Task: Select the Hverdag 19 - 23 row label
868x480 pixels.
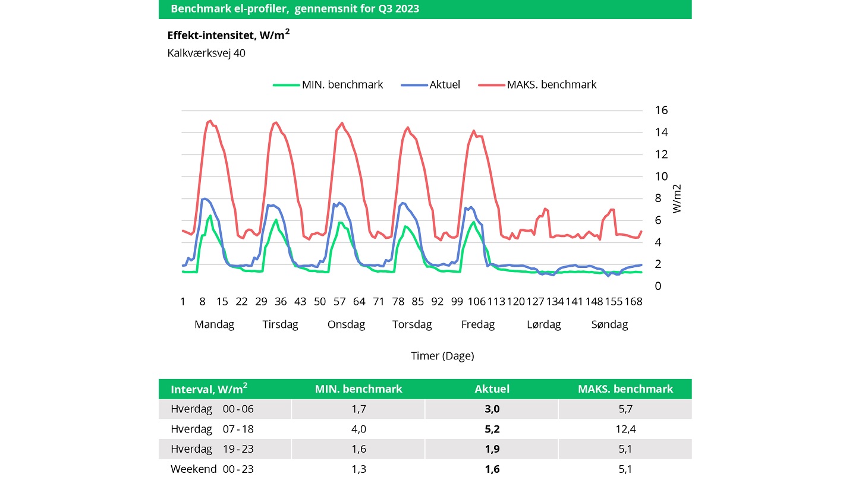Action: [x=212, y=449]
